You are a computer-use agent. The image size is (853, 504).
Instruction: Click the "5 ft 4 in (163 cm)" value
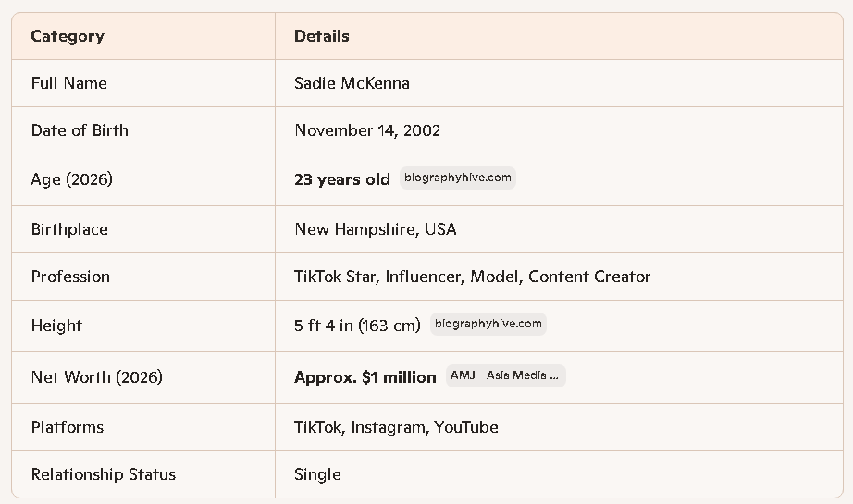[357, 326]
